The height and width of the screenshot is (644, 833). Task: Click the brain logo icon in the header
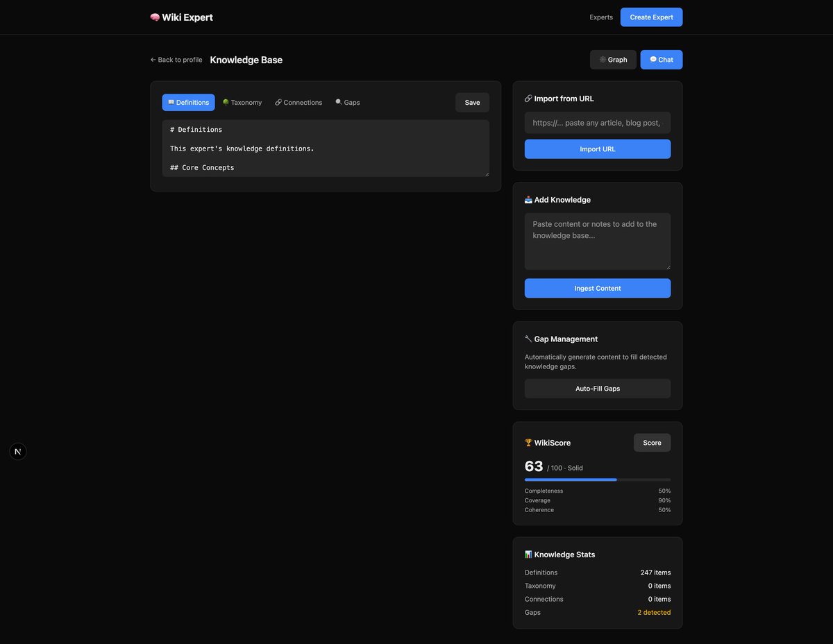click(x=155, y=17)
